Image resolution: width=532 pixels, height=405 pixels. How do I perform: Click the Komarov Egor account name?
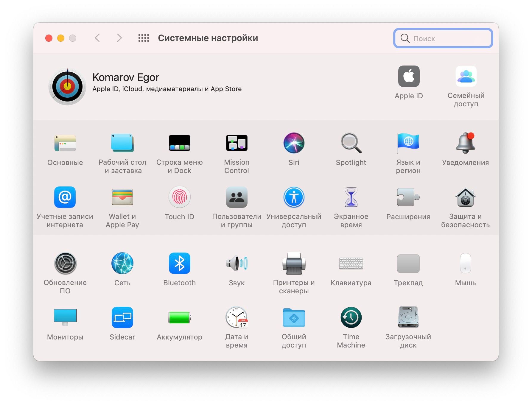(x=126, y=77)
